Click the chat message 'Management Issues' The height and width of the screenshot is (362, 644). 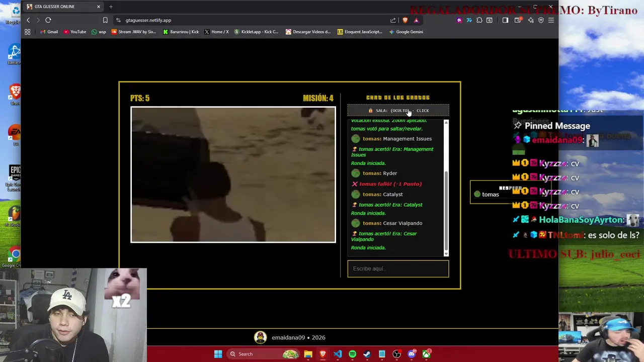click(407, 139)
